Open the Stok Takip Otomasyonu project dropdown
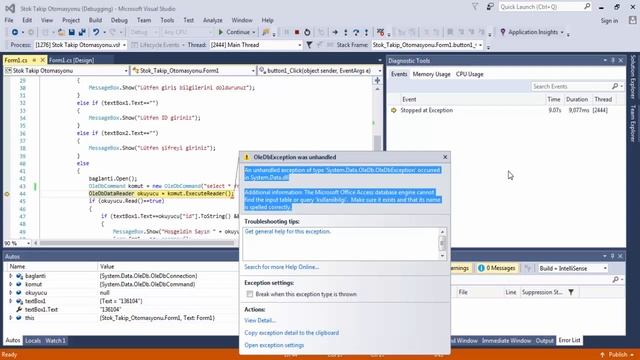The height and width of the screenshot is (360, 640). tap(66, 71)
